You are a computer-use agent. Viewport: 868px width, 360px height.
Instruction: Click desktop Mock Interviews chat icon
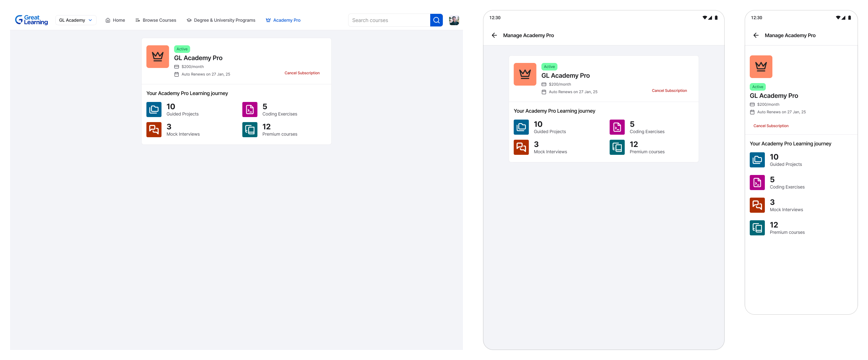[x=154, y=130]
